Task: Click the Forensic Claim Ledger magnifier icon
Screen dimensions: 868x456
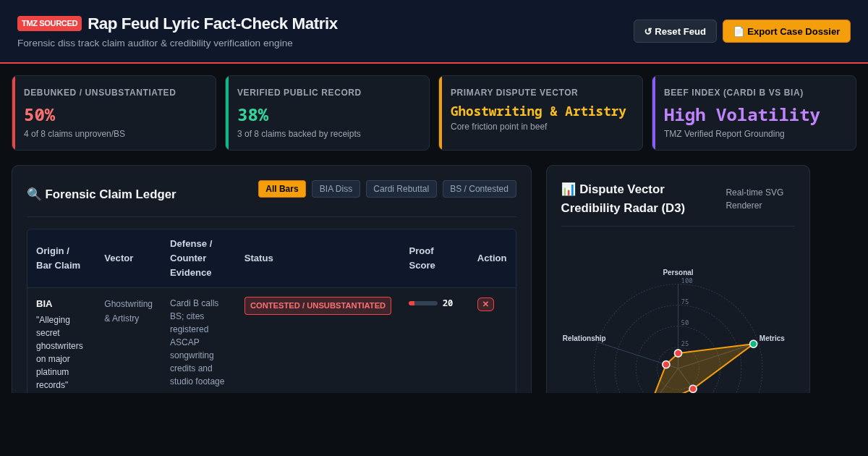Action: click(x=34, y=194)
